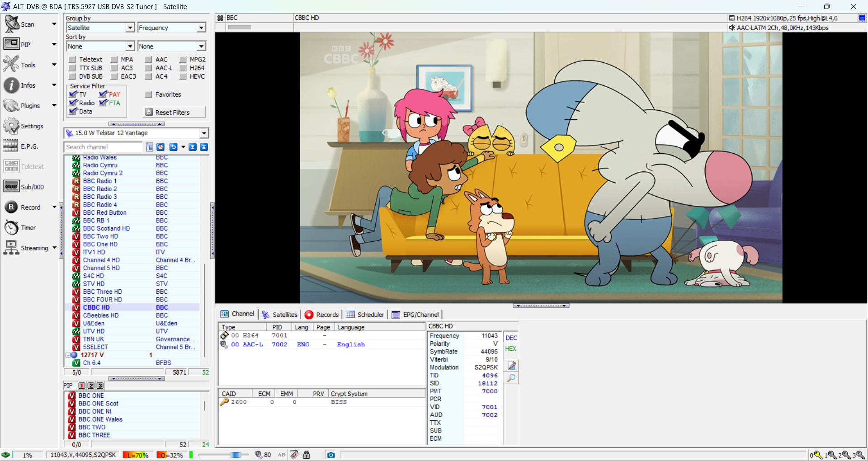The width and height of the screenshot is (868, 461).
Task: Expand the Scan button dropdown arrow
Action: (x=54, y=24)
